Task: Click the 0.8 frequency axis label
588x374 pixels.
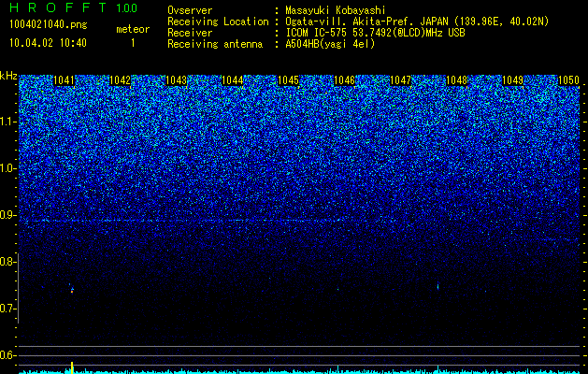Action: click(x=7, y=262)
